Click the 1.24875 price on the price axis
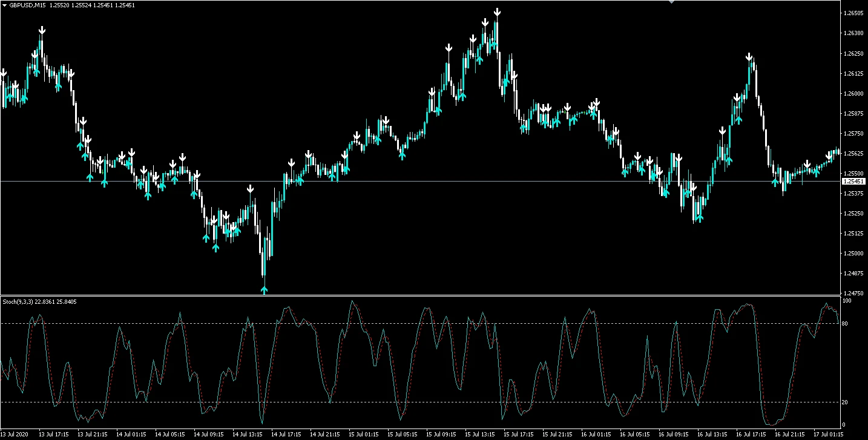Screen dimensions: 868x440 853,273
